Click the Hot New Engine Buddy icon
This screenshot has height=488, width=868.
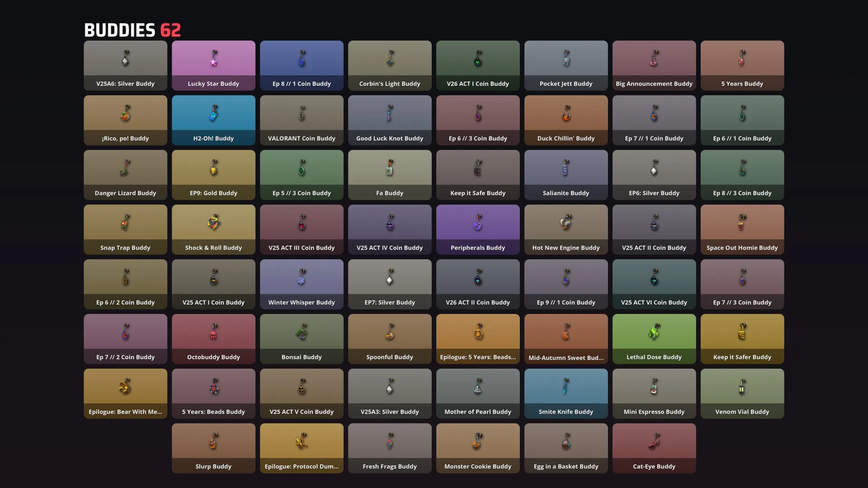[x=566, y=222]
